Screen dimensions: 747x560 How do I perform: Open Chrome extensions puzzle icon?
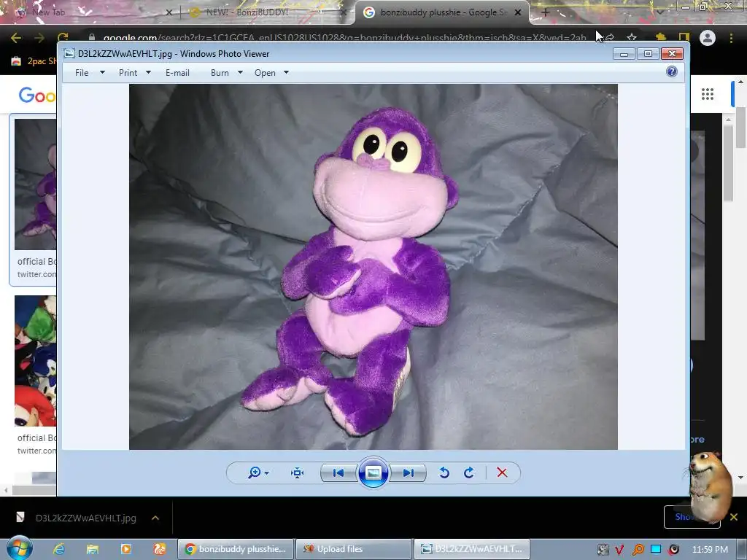tap(661, 38)
